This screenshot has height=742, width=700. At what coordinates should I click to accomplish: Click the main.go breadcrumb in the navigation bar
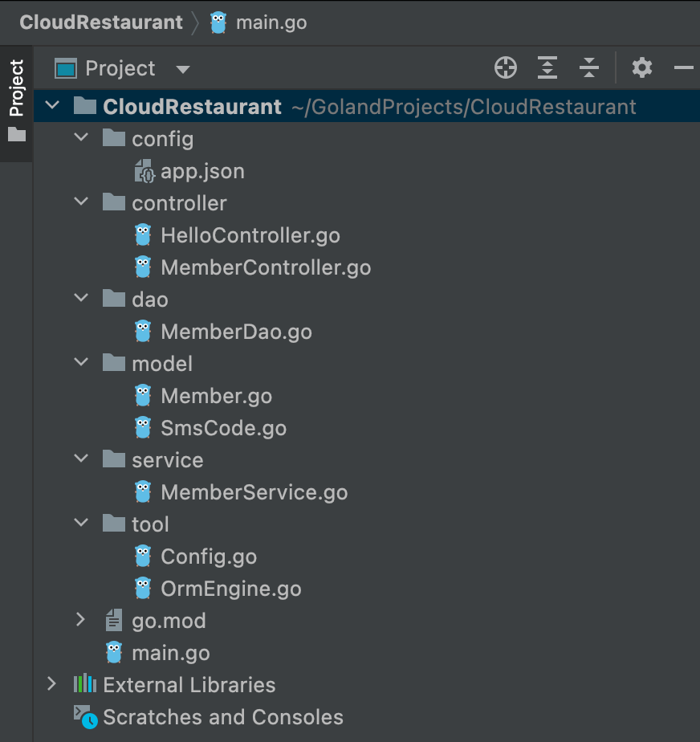(271, 22)
